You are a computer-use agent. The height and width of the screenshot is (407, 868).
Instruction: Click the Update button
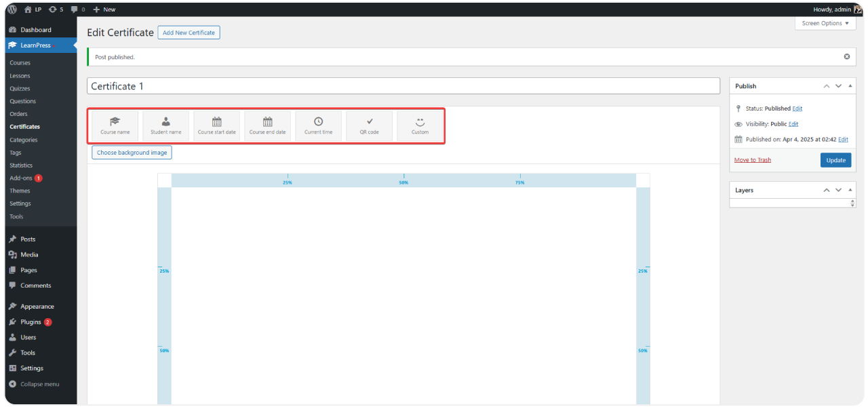pyautogui.click(x=835, y=160)
